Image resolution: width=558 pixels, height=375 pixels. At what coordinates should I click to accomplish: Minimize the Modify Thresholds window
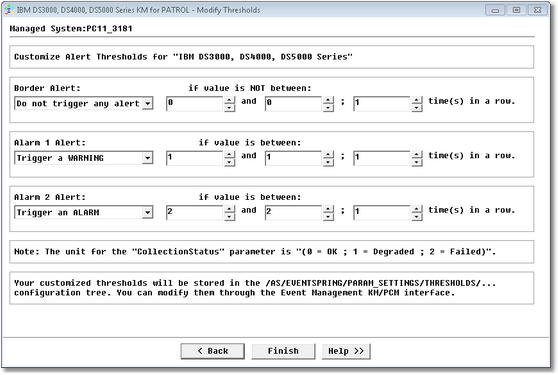point(495,10)
